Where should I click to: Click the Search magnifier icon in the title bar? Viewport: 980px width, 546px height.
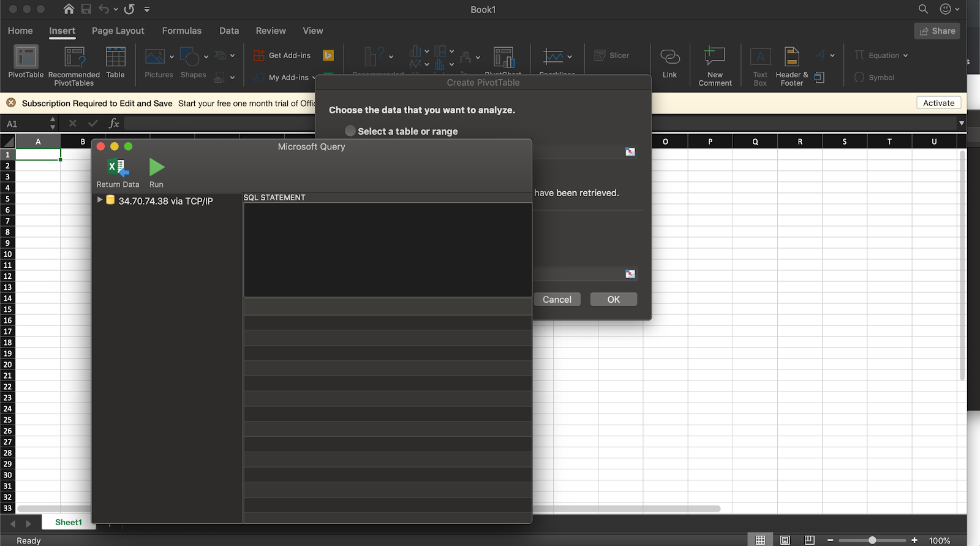click(923, 9)
